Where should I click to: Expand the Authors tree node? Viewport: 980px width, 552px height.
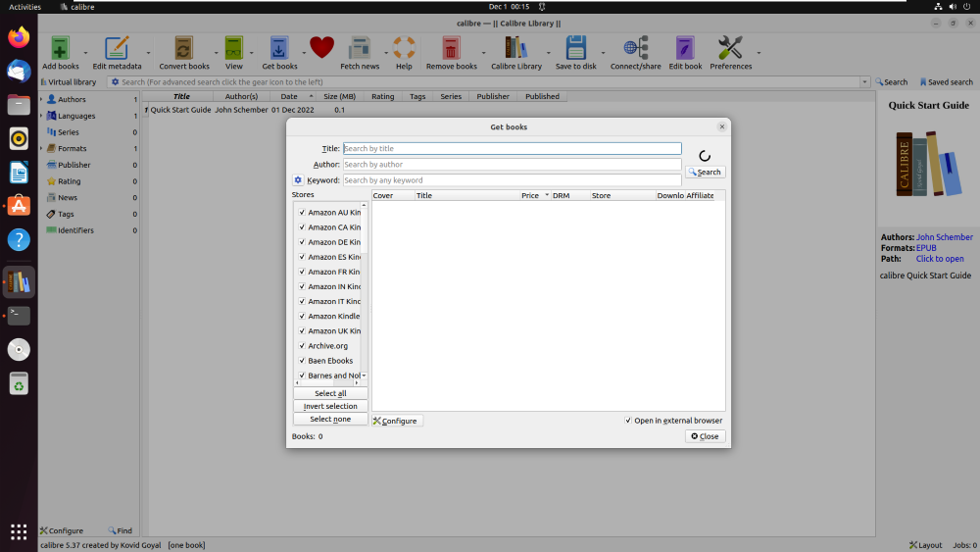42,99
